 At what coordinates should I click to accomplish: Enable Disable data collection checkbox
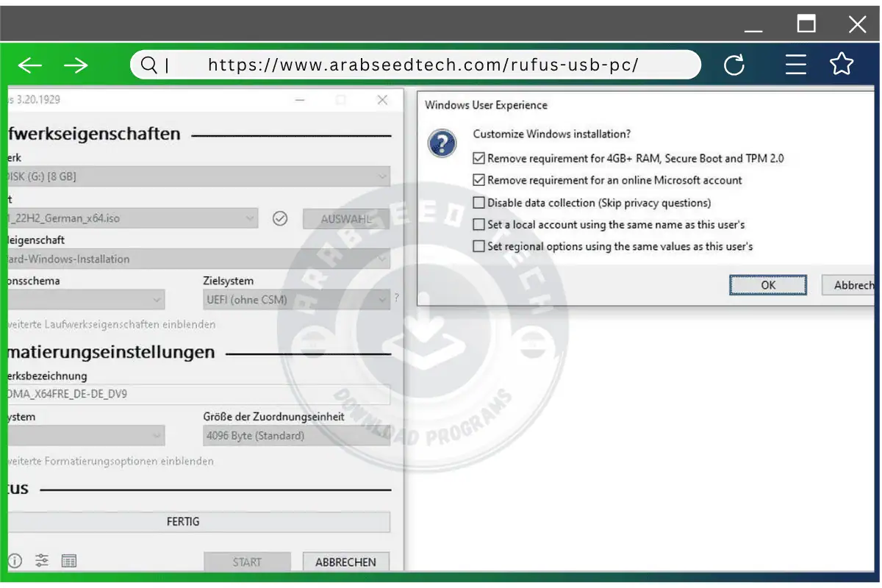click(479, 203)
